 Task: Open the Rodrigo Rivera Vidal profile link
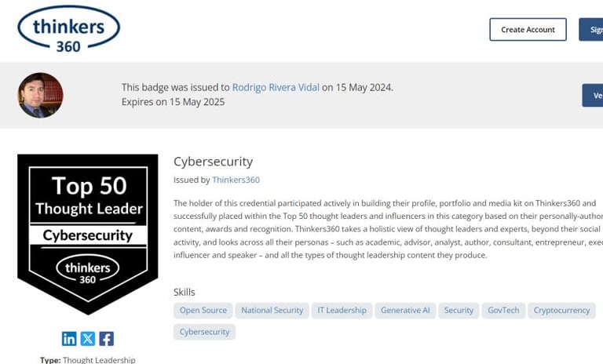(276, 87)
